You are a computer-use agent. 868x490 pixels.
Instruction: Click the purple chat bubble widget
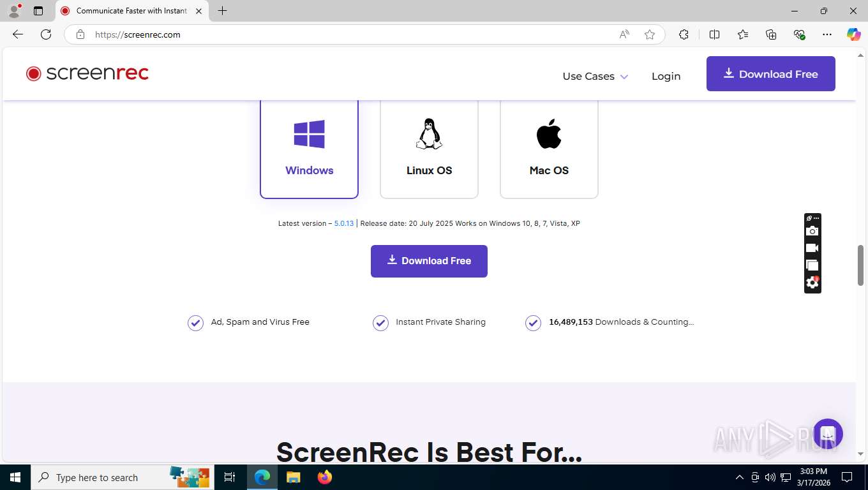(828, 434)
